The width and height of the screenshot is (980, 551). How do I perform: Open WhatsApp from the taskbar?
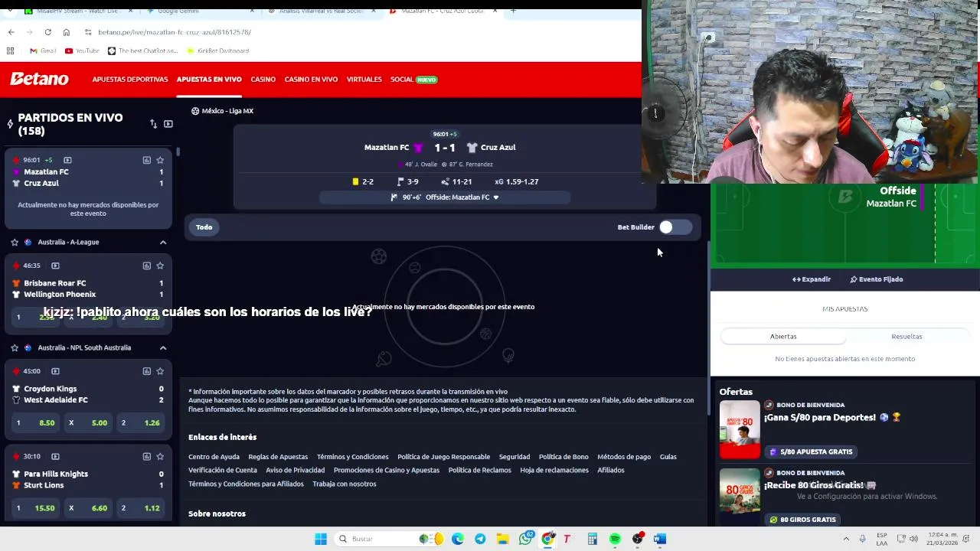(525, 539)
